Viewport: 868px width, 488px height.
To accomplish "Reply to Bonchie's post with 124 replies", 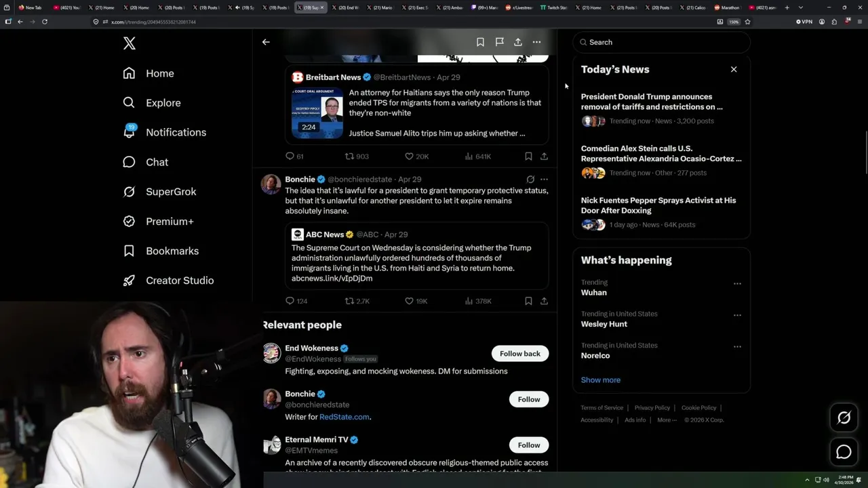I will (x=296, y=301).
